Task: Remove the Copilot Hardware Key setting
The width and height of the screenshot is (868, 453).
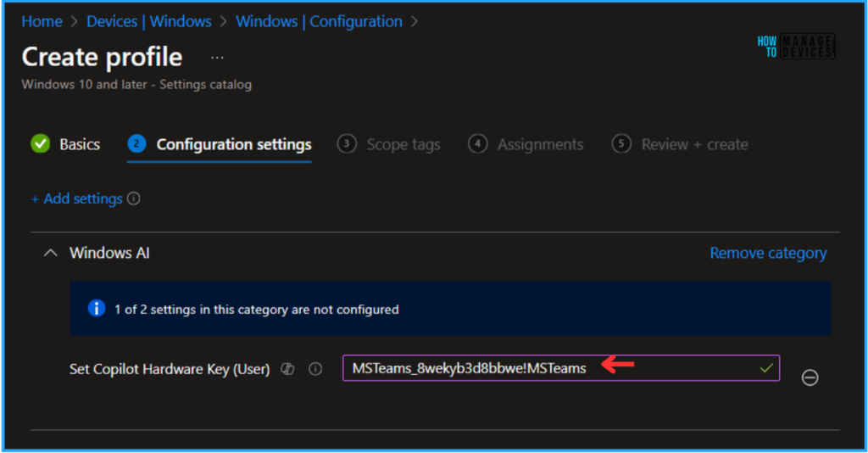Action: pos(810,377)
